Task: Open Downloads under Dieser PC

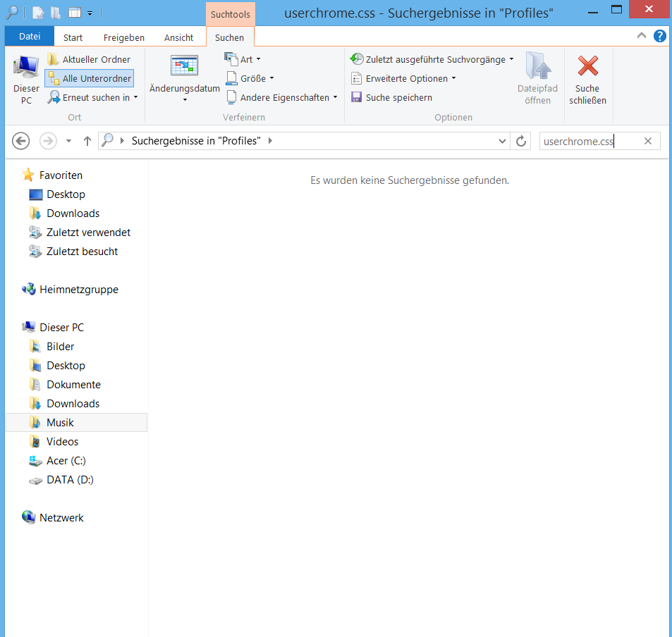Action: 73,404
